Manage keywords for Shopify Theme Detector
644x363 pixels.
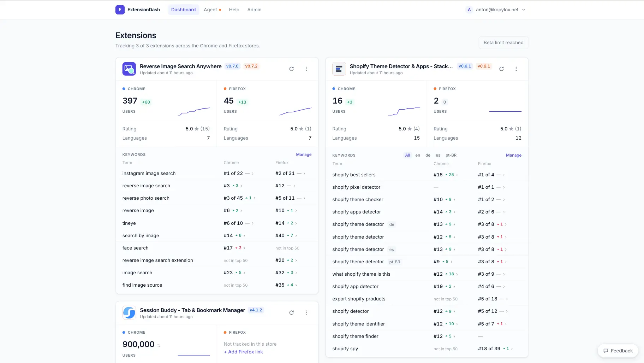[513, 155]
